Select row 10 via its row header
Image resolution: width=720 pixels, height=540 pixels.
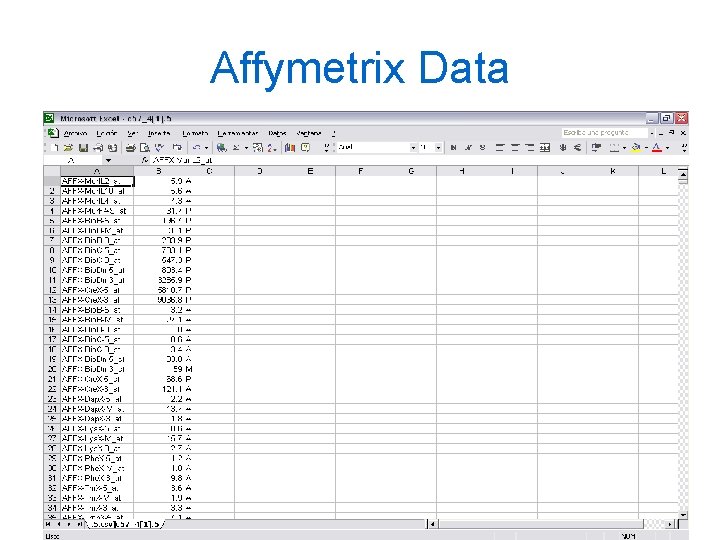click(52, 270)
